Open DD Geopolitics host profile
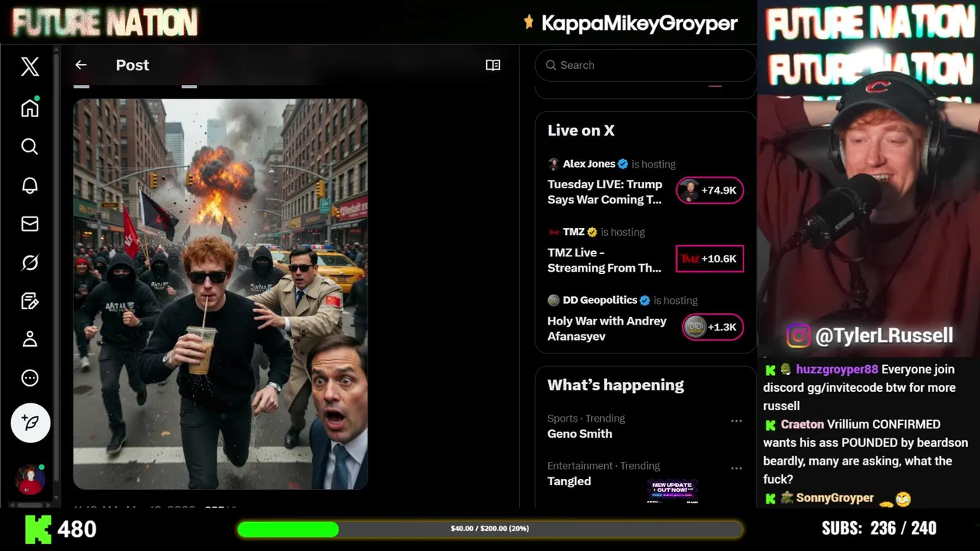 pos(599,300)
